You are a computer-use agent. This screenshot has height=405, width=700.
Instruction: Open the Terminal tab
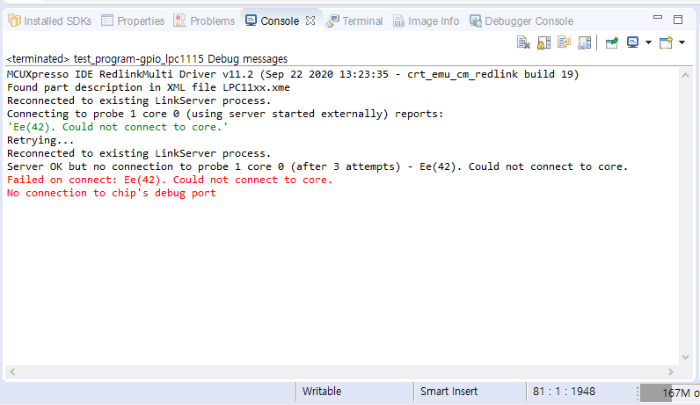coord(354,21)
